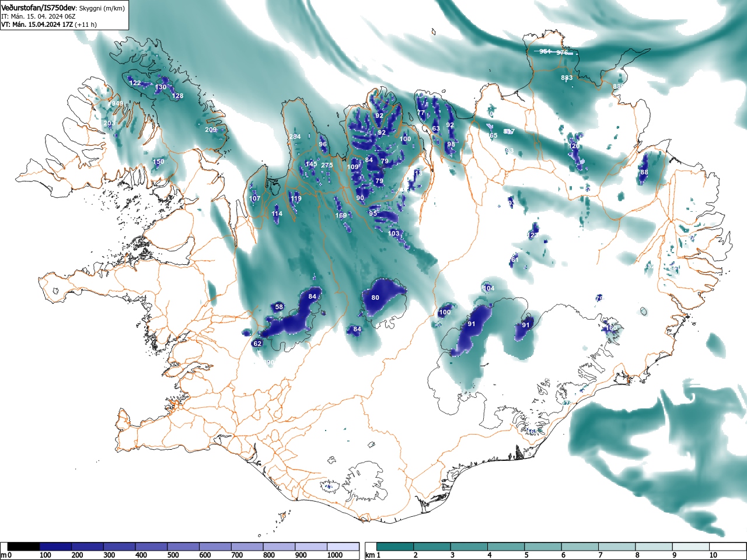The width and height of the screenshot is (747, 560).
Task: Select the map label 128
Action: [x=177, y=96]
